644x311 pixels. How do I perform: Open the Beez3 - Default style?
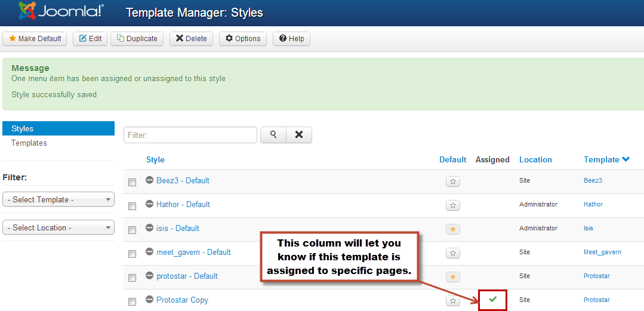click(x=183, y=180)
